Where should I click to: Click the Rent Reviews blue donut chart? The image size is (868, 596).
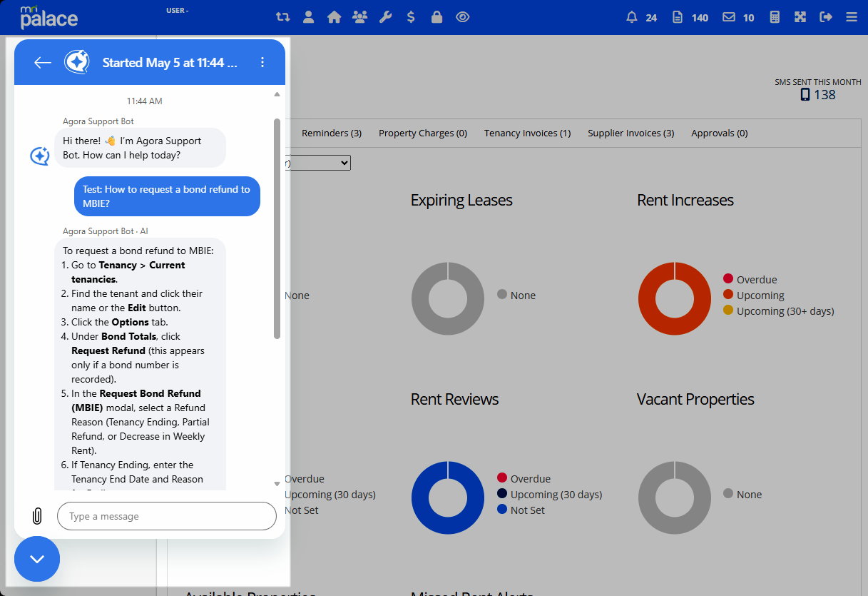[x=448, y=497]
